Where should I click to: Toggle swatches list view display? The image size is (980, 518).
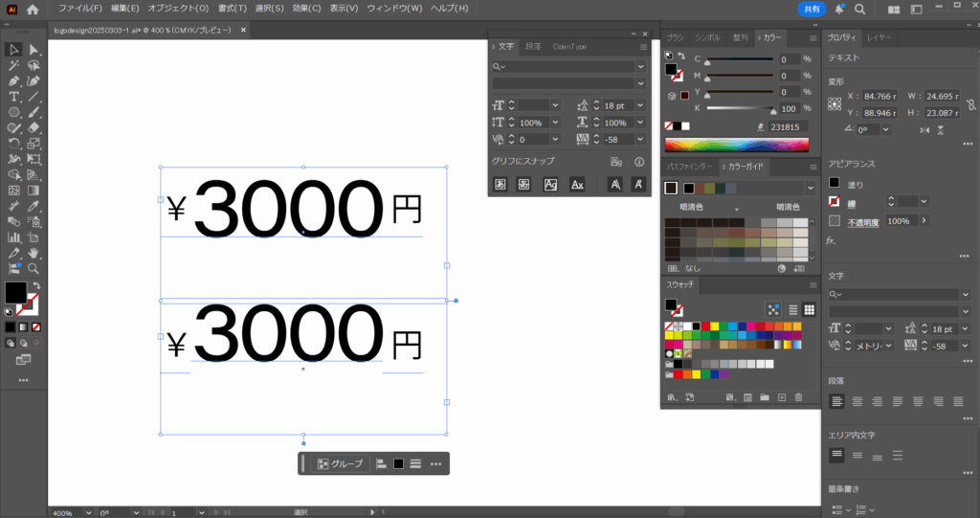point(792,309)
